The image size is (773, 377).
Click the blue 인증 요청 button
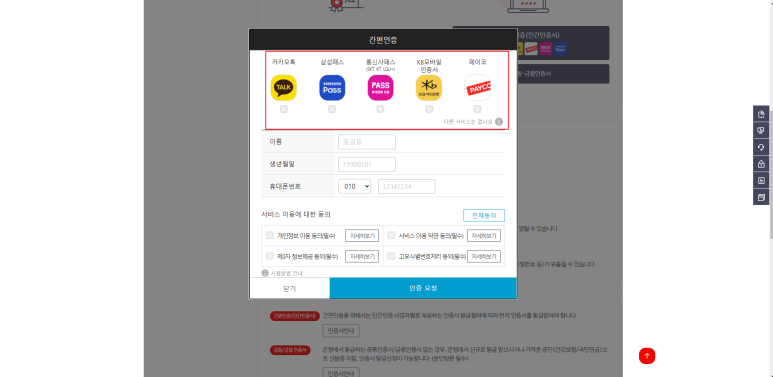[423, 288]
